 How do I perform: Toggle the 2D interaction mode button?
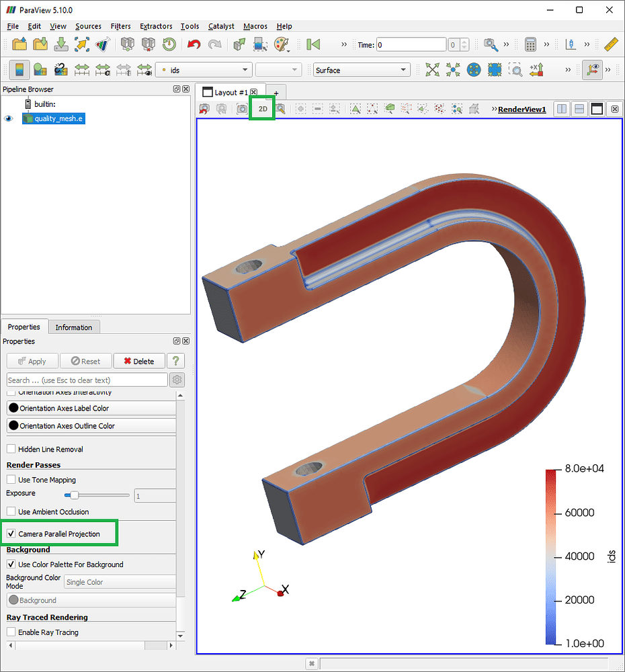coord(262,109)
